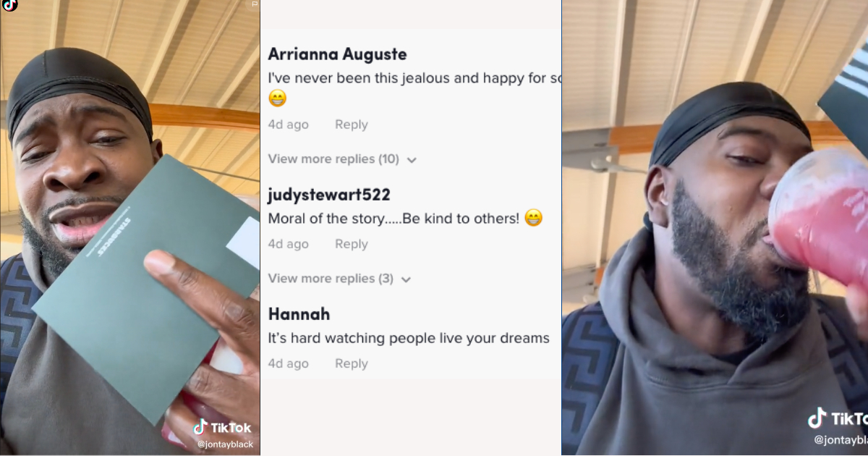Click the TikTok logo in top-left corner
Image resolution: width=868 pixels, height=456 pixels.
pyautogui.click(x=9, y=5)
